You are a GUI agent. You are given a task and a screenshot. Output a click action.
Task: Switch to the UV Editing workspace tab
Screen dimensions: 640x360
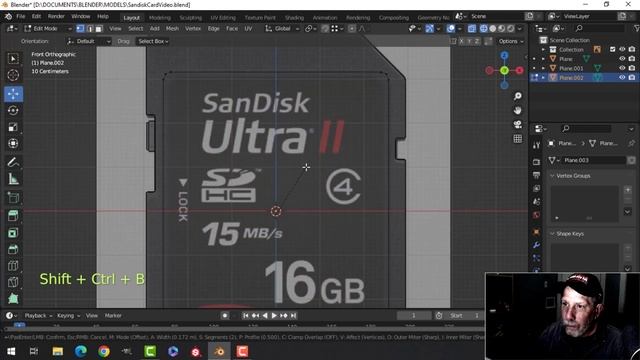point(223,18)
